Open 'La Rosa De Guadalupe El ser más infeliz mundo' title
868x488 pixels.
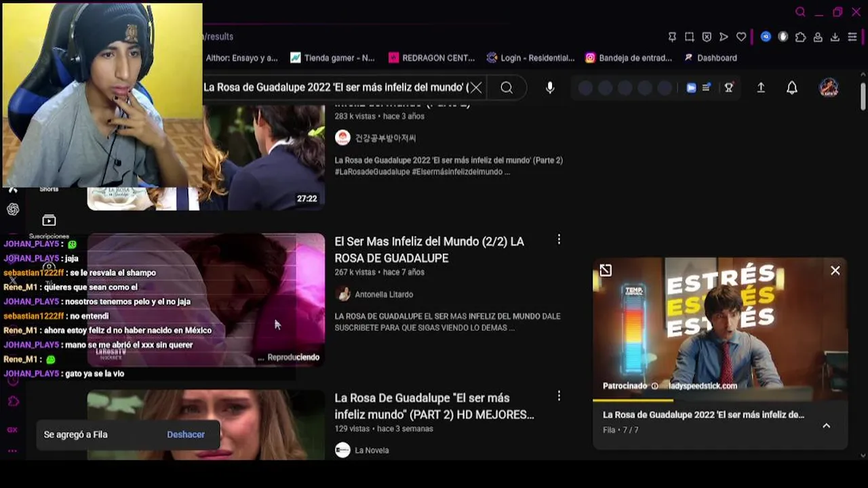pyautogui.click(x=434, y=406)
